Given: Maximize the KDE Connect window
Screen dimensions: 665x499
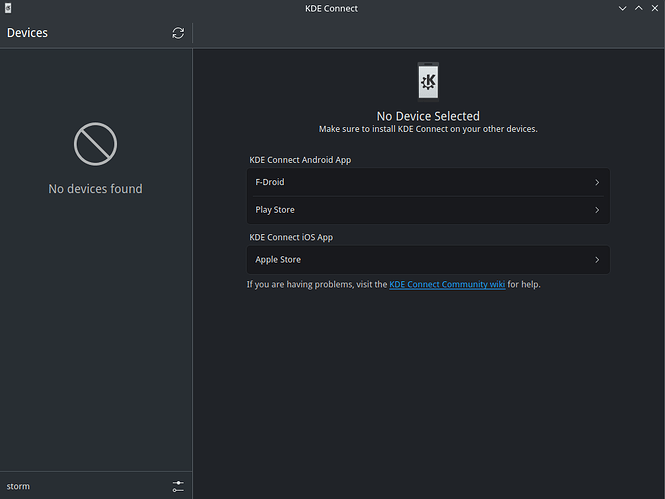Looking at the screenshot, I should click(x=639, y=8).
